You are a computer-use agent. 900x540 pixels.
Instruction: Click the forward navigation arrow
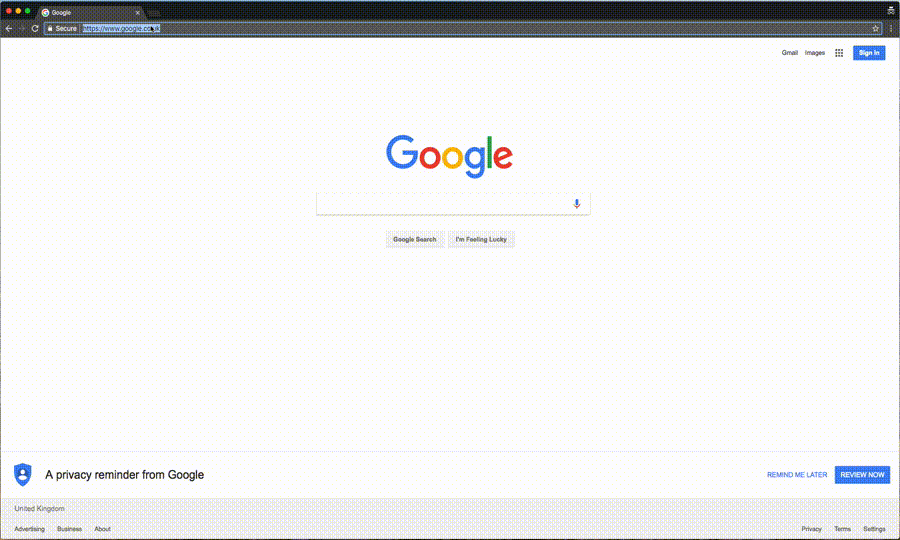pyautogui.click(x=22, y=28)
